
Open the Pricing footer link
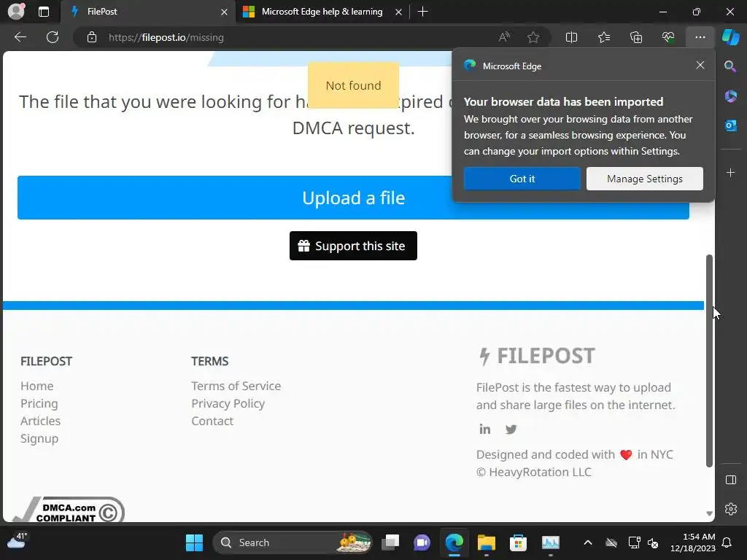[39, 403]
